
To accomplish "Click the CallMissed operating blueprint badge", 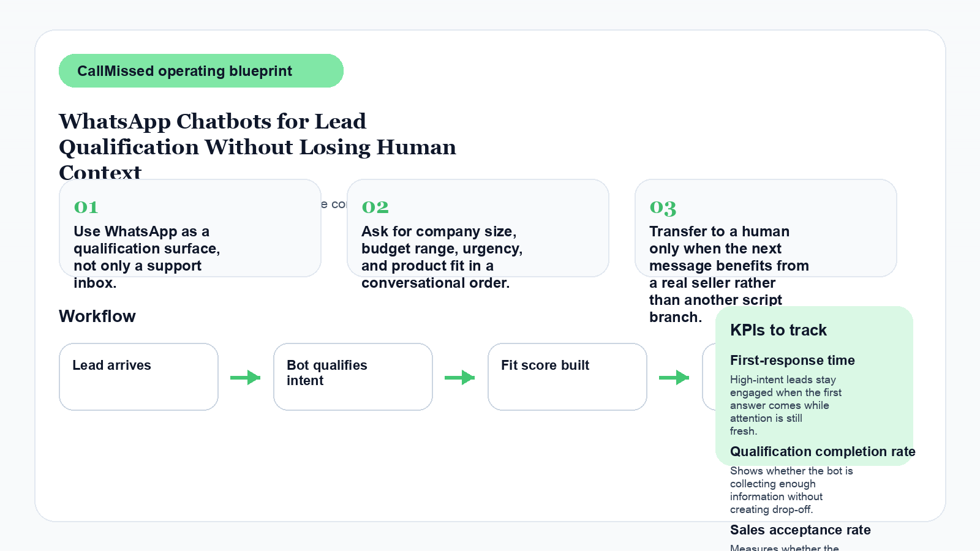I will tap(201, 71).
